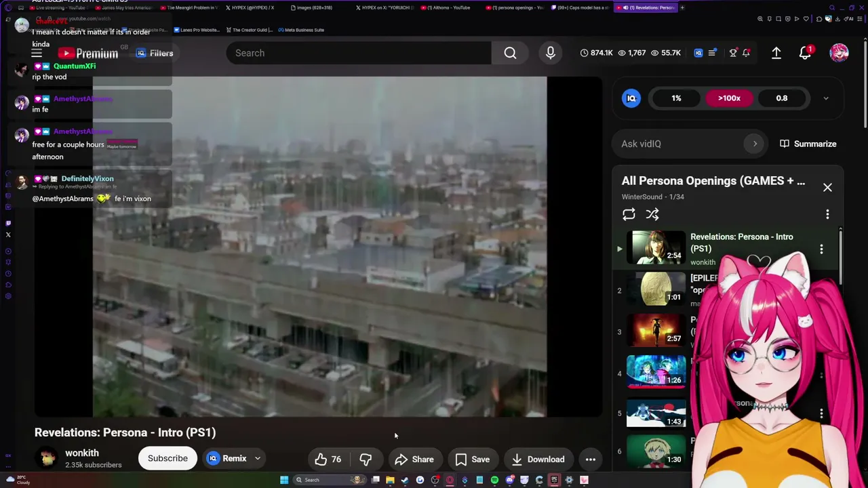Download the video

point(538,459)
